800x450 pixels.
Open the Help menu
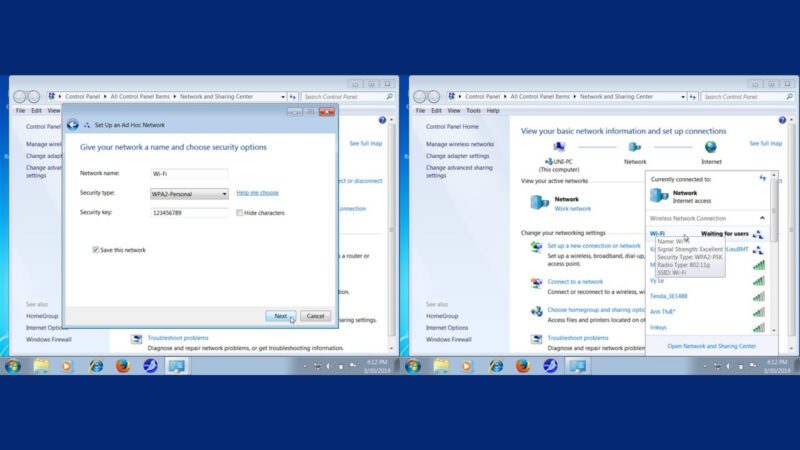click(492, 111)
